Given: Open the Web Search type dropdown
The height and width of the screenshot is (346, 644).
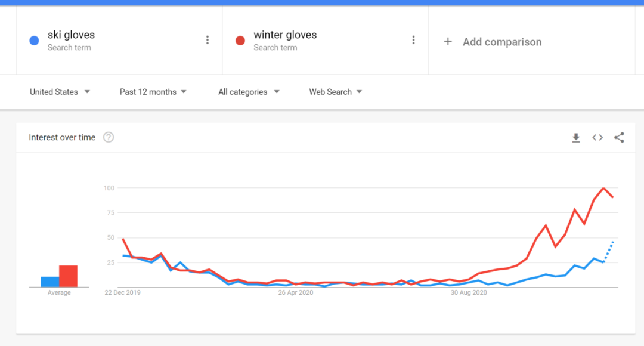Looking at the screenshot, I should [x=335, y=92].
